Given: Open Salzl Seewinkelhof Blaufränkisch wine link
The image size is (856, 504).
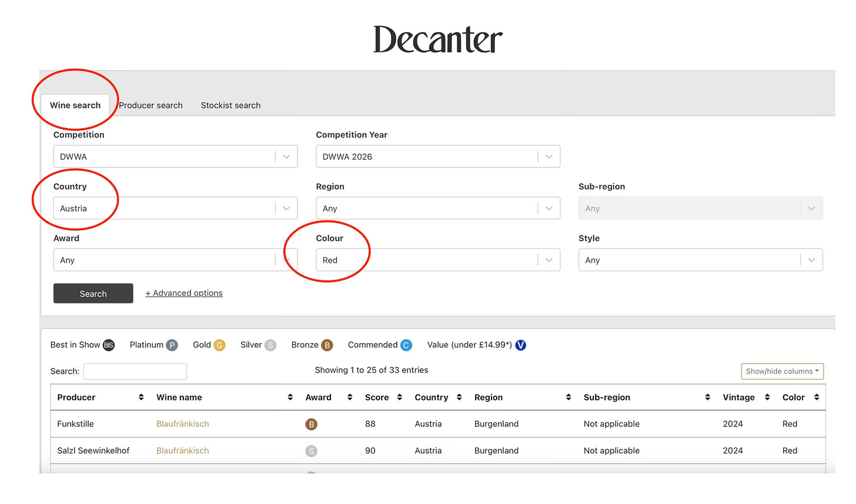Looking at the screenshot, I should point(183,451).
